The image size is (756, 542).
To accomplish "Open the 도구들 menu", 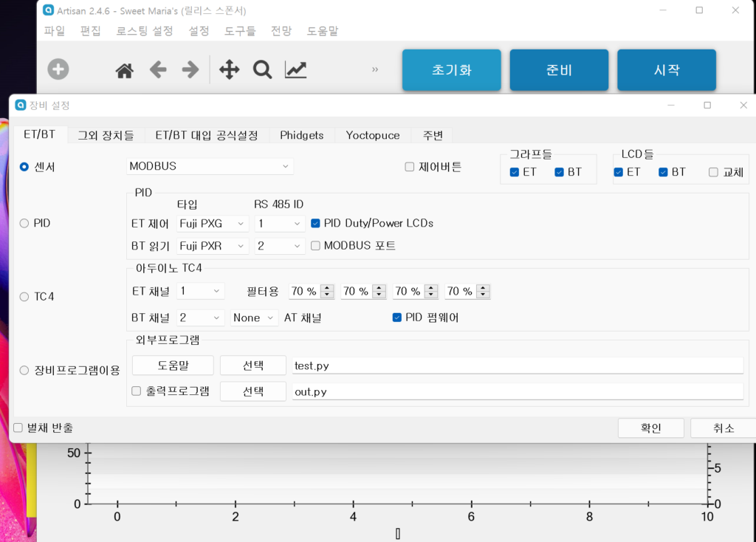I will click(x=241, y=31).
